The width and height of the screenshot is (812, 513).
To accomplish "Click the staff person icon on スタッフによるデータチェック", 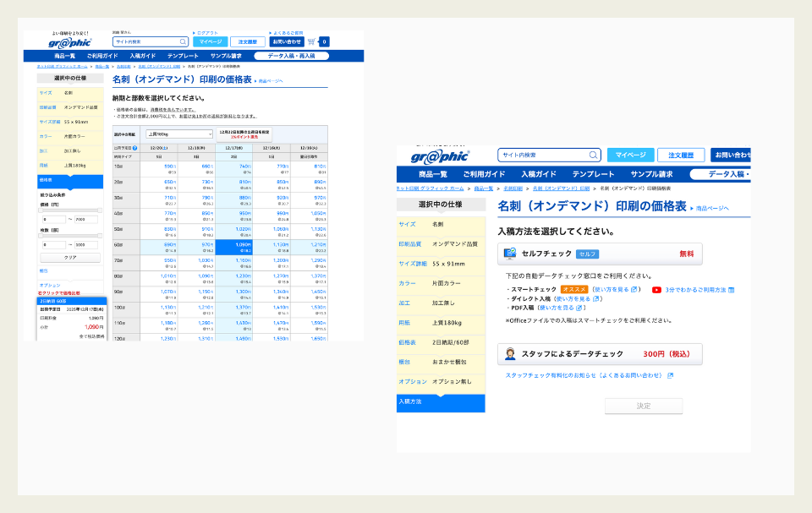I will (x=511, y=354).
